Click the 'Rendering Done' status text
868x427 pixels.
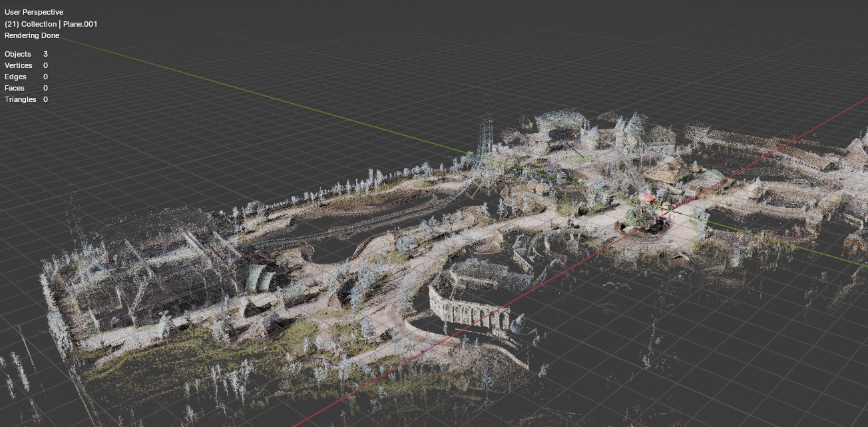(32, 35)
